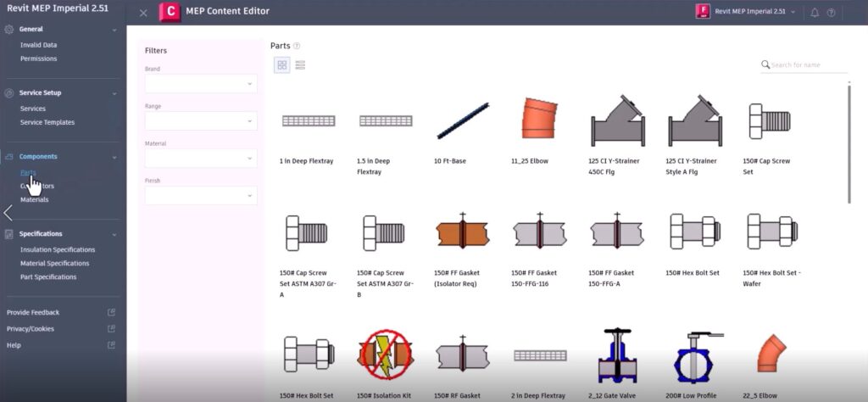Click the parts list vertical scrollbar
The height and width of the screenshot is (402, 868).
(x=849, y=144)
